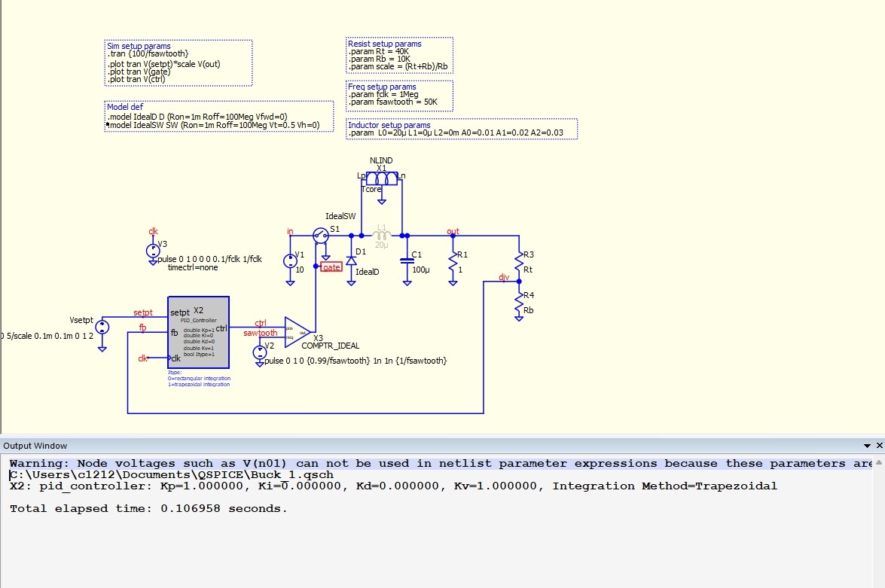Viewport: 885px width, 588px height.
Task: Click the Output Window scrollbar up arrow
Action: (x=880, y=462)
